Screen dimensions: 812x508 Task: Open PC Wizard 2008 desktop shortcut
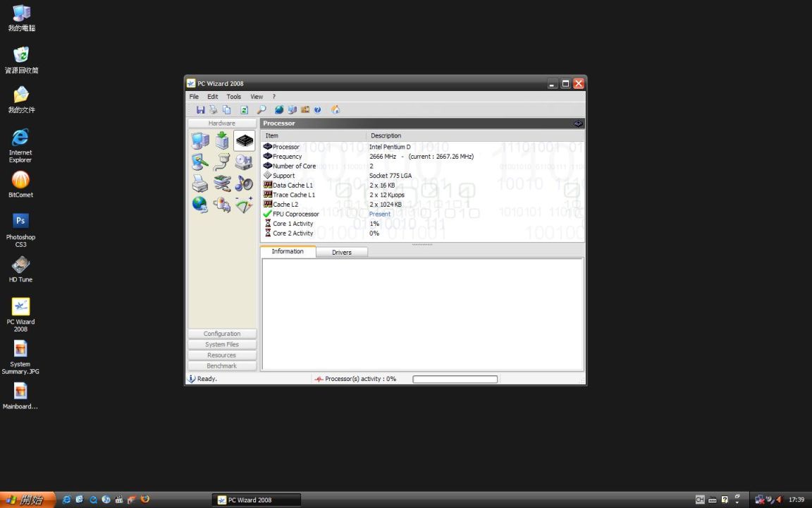(20, 315)
